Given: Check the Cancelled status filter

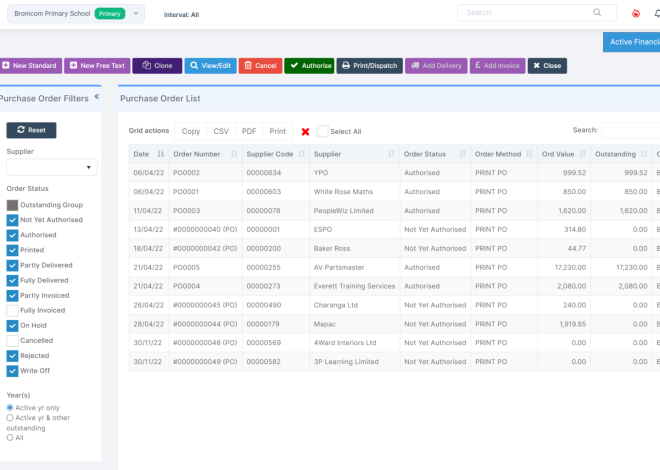Looking at the screenshot, I should pos(12,340).
